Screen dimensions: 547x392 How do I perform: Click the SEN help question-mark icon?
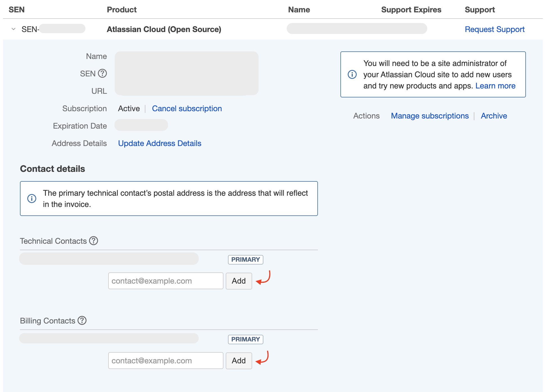102,74
